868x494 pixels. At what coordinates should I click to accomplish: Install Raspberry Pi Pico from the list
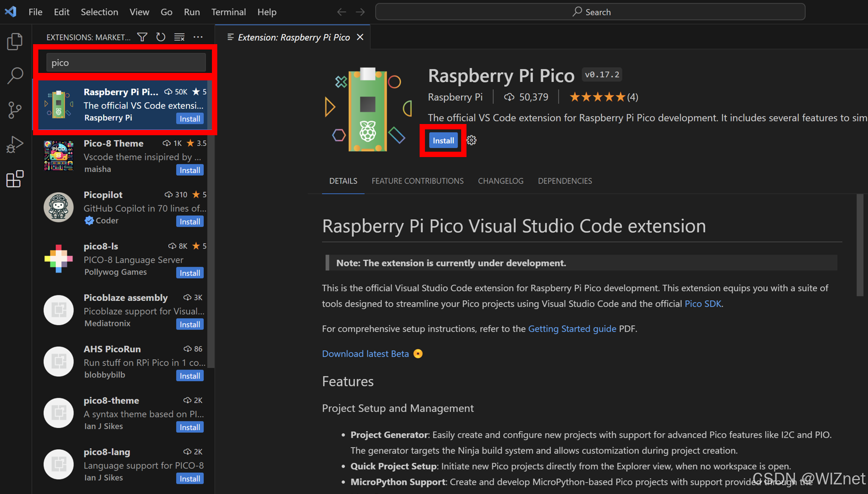(190, 119)
